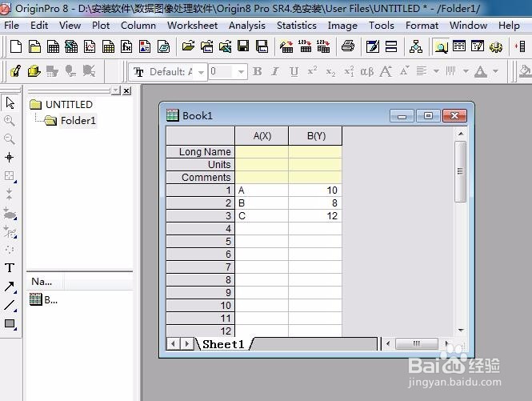This screenshot has width=532, height=401.
Task: Toggle the Project Explorer panel
Action: pos(441,46)
